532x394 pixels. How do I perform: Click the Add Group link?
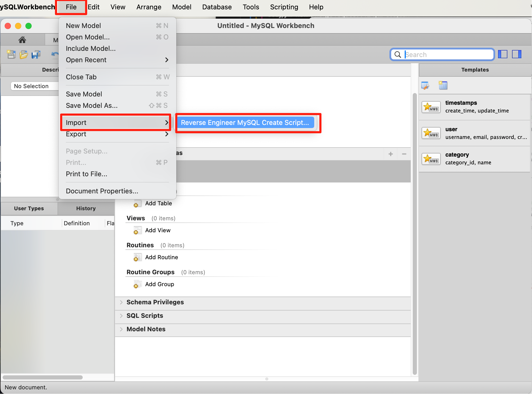click(x=159, y=284)
